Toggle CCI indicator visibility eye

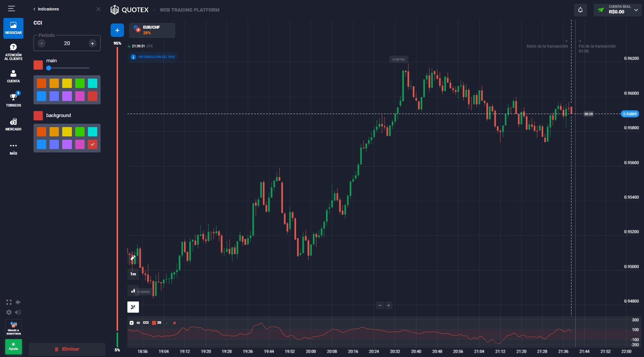coord(138,323)
